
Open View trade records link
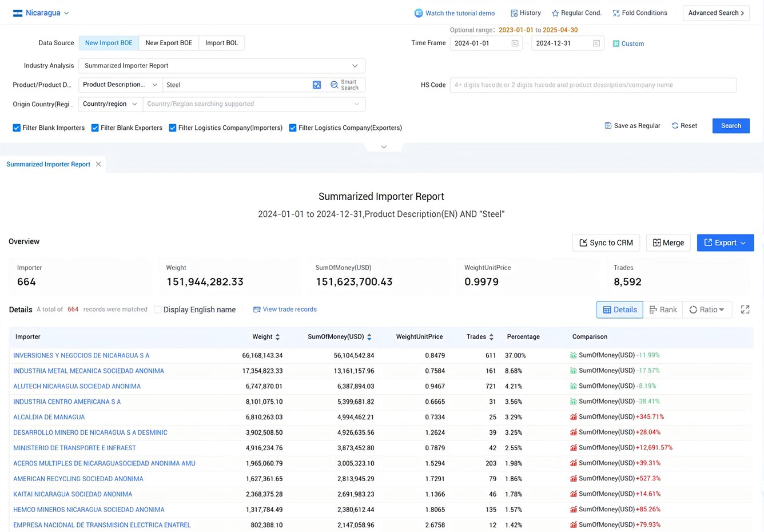(285, 309)
